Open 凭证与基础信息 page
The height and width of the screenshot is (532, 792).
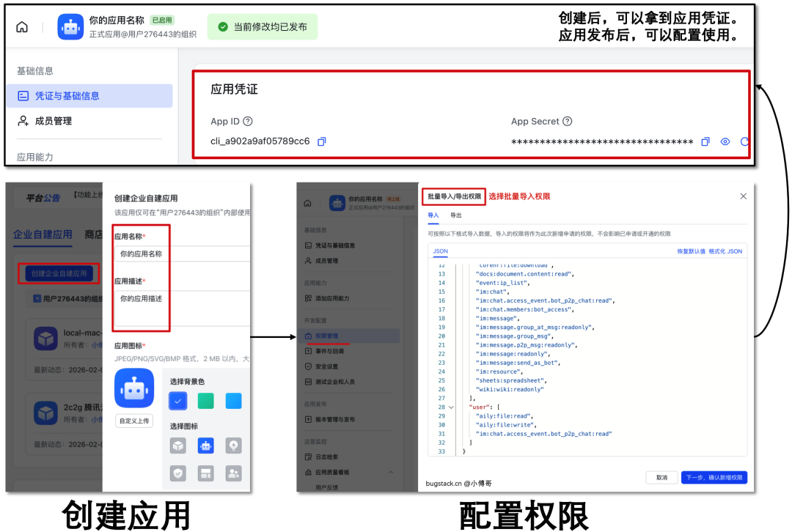click(68, 95)
